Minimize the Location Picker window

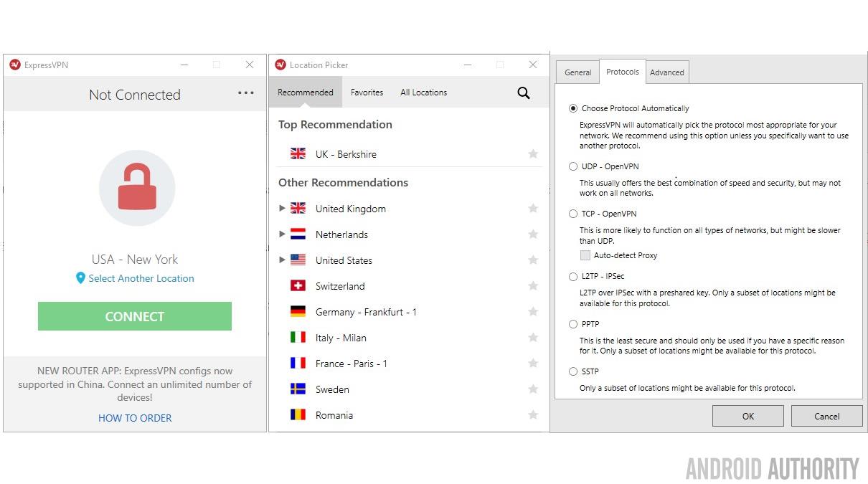(468, 65)
